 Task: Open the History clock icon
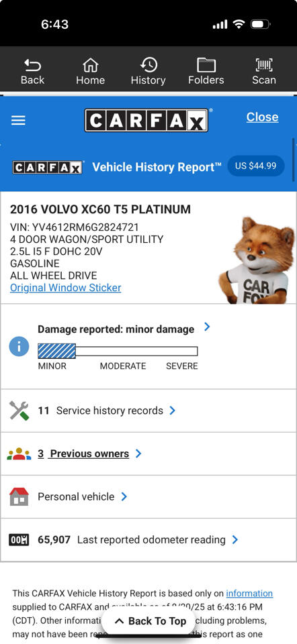tap(148, 64)
